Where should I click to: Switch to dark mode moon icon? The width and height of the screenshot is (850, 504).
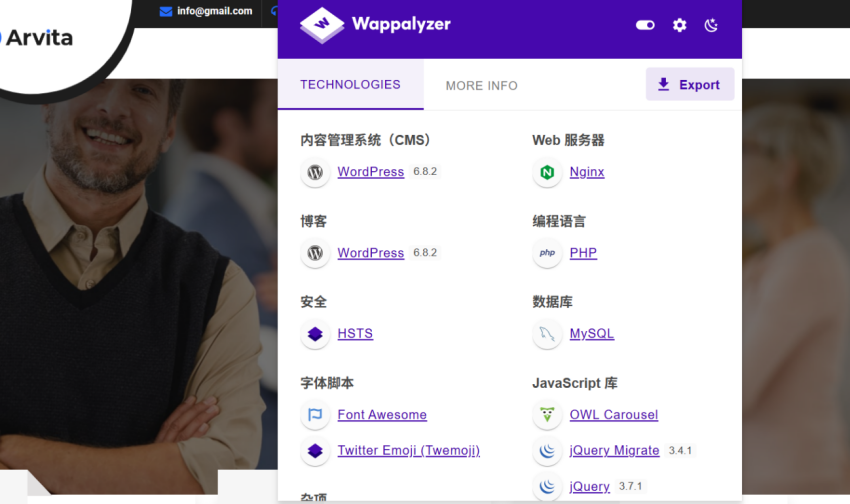(711, 25)
